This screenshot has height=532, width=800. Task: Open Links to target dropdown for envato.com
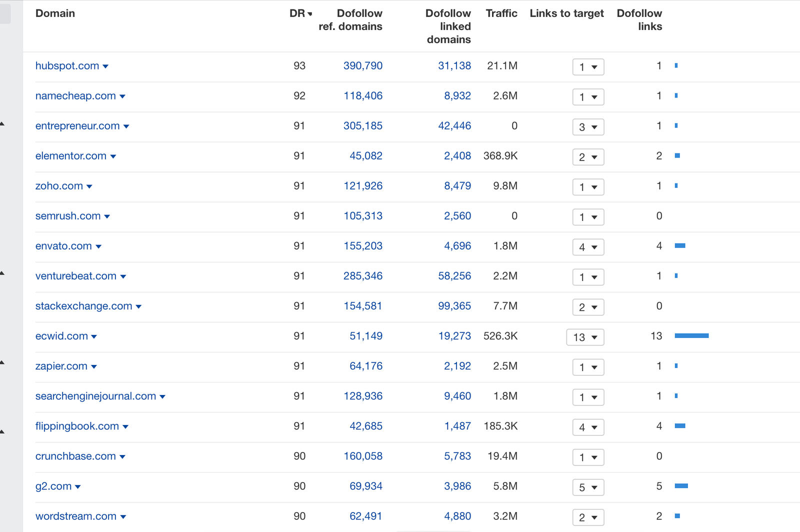588,247
